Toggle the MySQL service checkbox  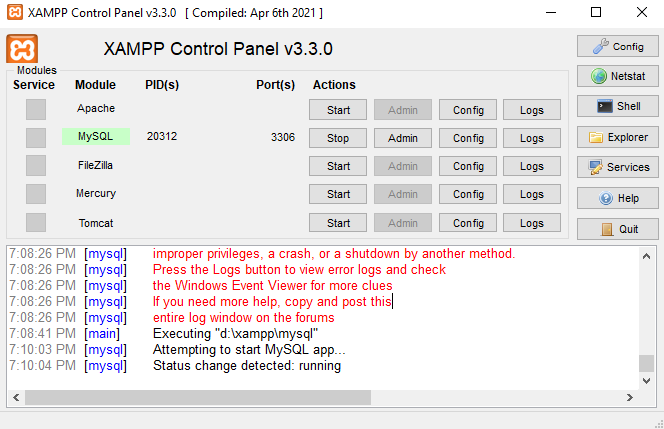[x=36, y=137]
